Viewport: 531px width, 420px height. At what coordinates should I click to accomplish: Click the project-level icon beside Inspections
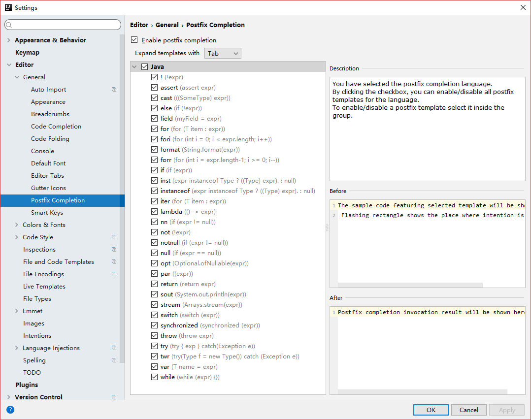click(x=114, y=250)
